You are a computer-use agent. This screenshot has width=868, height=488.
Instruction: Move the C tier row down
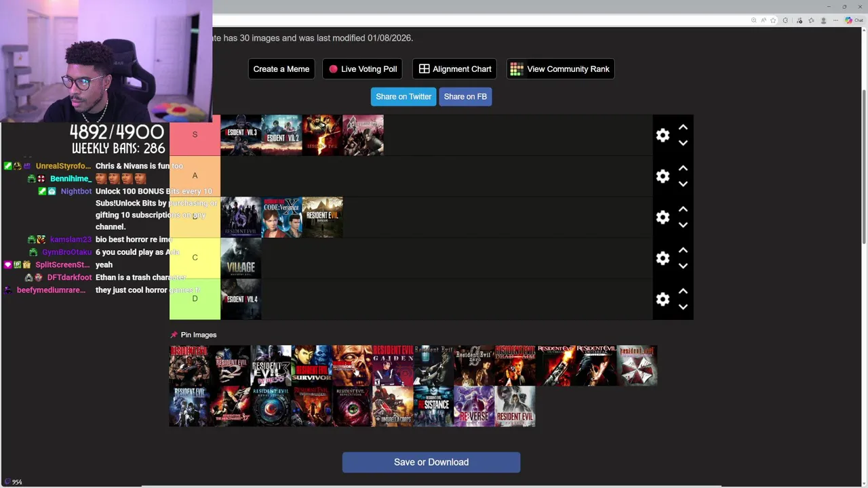(x=683, y=266)
